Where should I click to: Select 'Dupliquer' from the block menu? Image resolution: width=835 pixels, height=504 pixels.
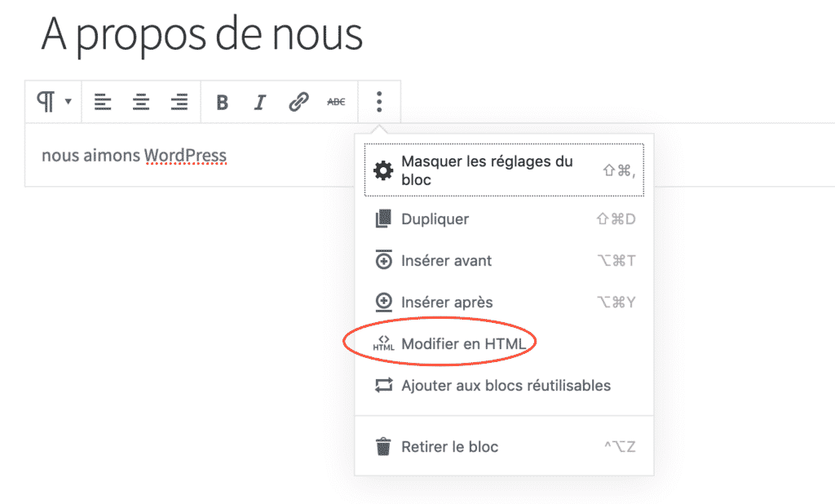tap(435, 219)
